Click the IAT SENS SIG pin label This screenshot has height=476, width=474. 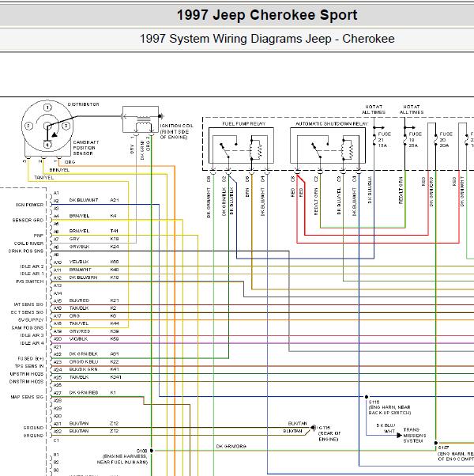click(x=28, y=304)
